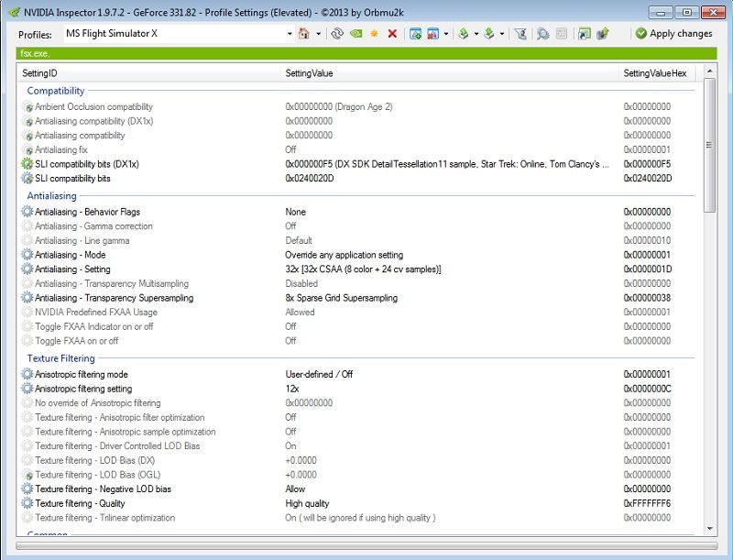Click the High quality value
Image resolution: width=733 pixels, height=560 pixels.
[307, 503]
